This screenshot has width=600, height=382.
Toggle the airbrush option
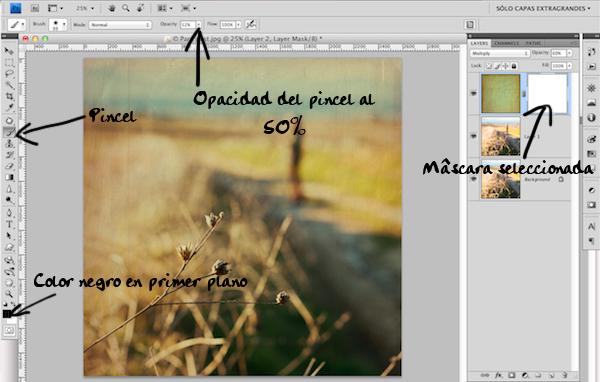coord(251,24)
